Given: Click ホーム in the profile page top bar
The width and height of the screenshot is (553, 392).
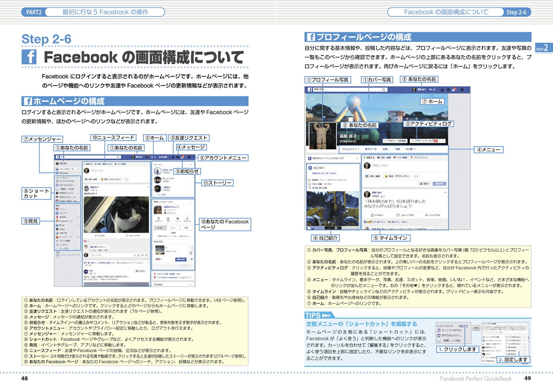Looking at the screenshot, I should (432, 90).
